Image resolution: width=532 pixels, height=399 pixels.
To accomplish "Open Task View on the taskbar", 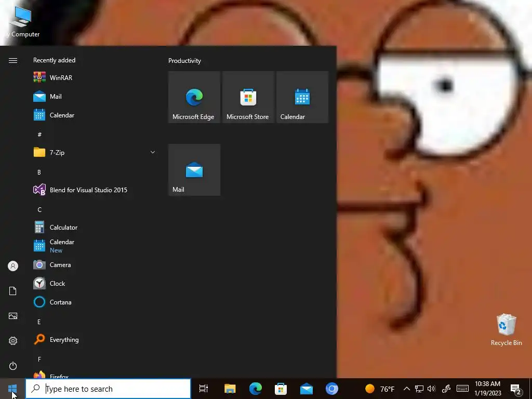I will coord(204,389).
